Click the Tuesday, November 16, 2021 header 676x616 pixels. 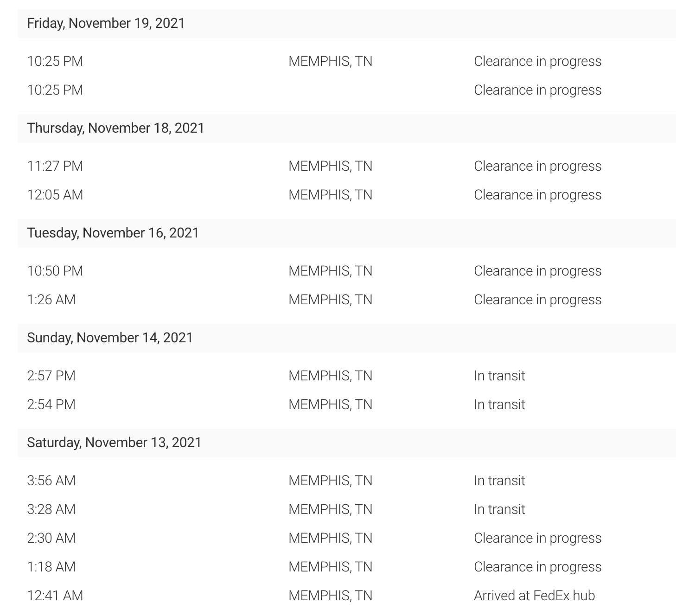pos(113,233)
